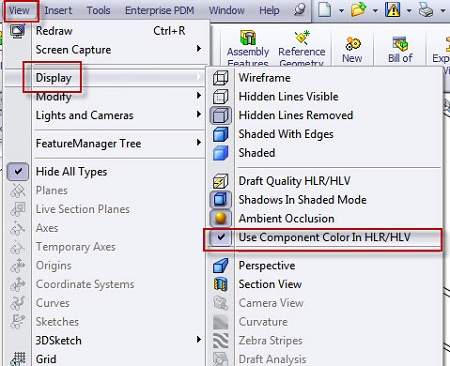This screenshot has height=366, width=450.
Task: Click the Shaded With Edges cube icon
Action: (220, 134)
